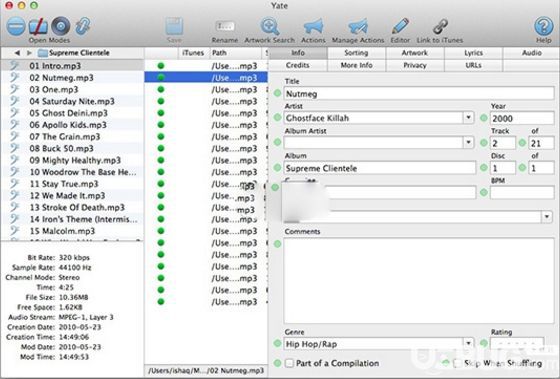The height and width of the screenshot is (379, 560).
Task: Enable Part of a Compilation checkbox
Action: coord(289,363)
